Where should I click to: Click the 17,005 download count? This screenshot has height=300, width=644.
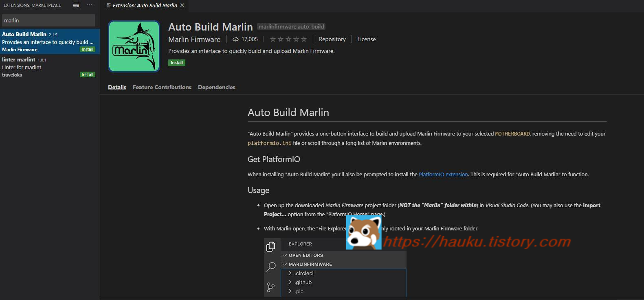point(249,39)
